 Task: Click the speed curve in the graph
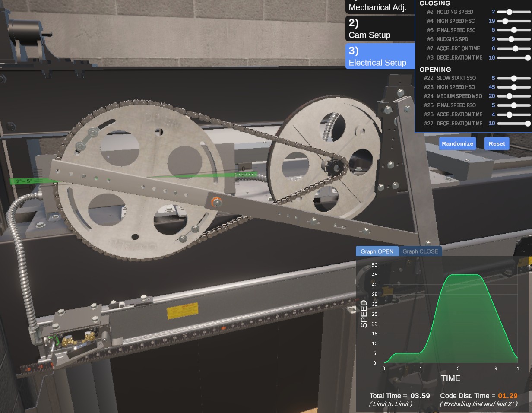[450, 318]
